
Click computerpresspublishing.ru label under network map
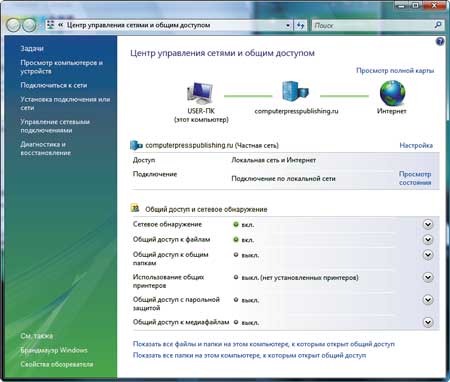[296, 111]
